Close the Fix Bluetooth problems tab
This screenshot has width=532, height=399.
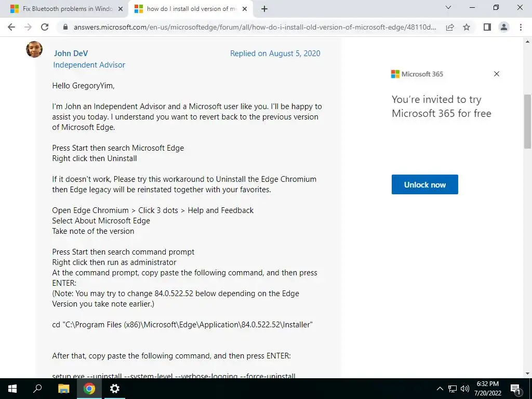[121, 9]
